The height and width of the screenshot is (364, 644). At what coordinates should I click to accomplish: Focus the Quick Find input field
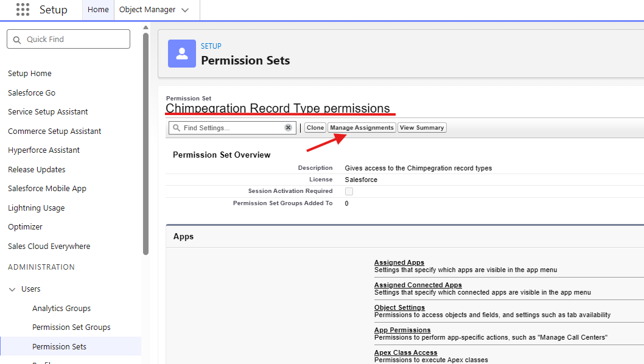pos(69,39)
